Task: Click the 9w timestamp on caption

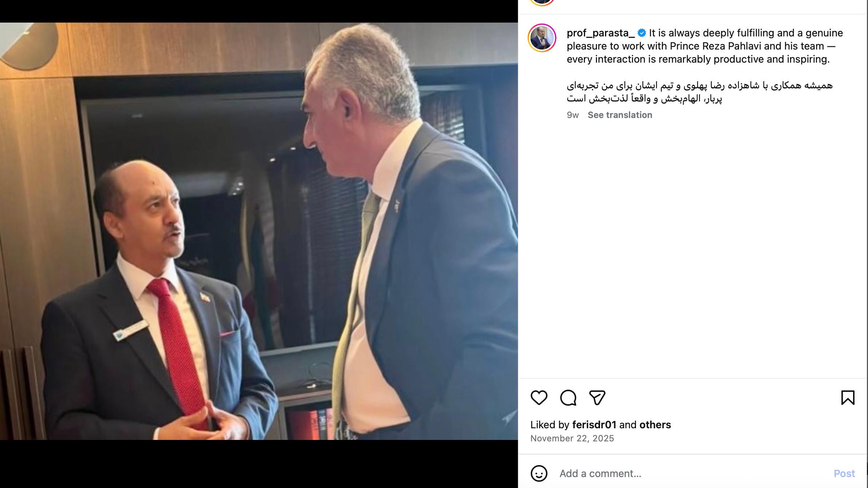Action: point(573,115)
